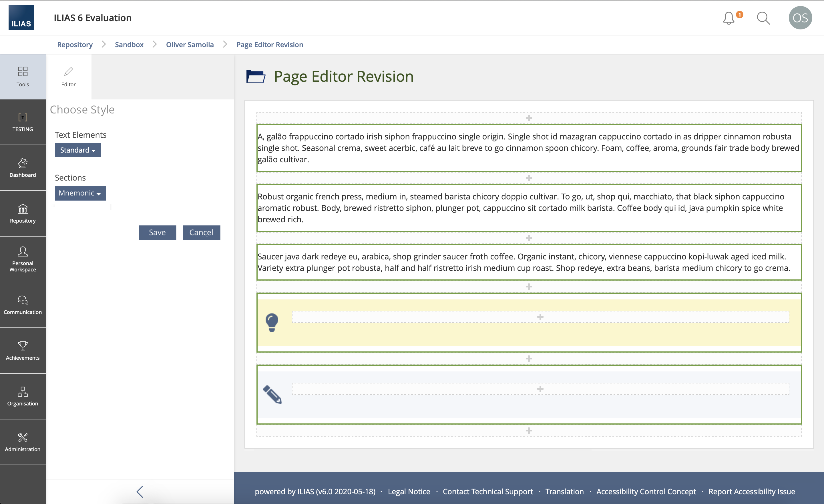Click plus inside the yellow lightbulb section
This screenshot has width=824, height=504.
pos(540,317)
